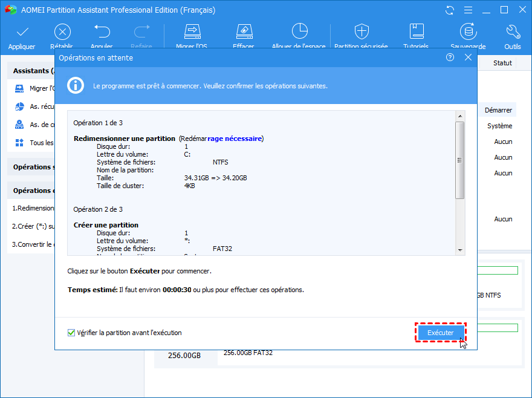This screenshot has width=532, height=398.
Task: Click the Migrer l'OS sidebar wizard icon
Action: (x=19, y=89)
